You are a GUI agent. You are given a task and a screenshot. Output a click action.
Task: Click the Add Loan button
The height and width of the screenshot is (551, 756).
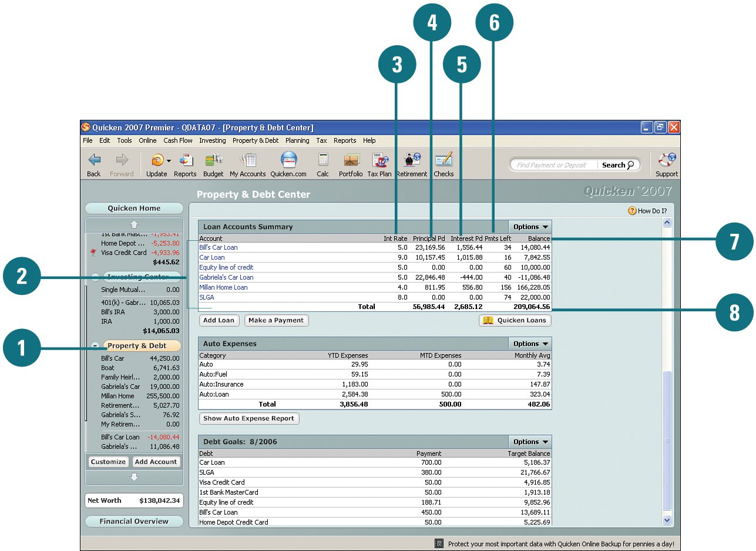point(219,321)
